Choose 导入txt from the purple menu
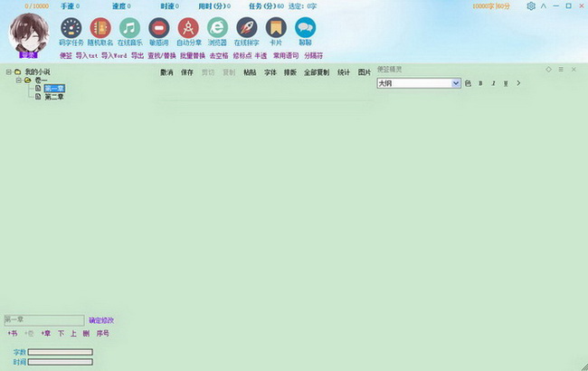The height and width of the screenshot is (371, 588). (x=87, y=55)
